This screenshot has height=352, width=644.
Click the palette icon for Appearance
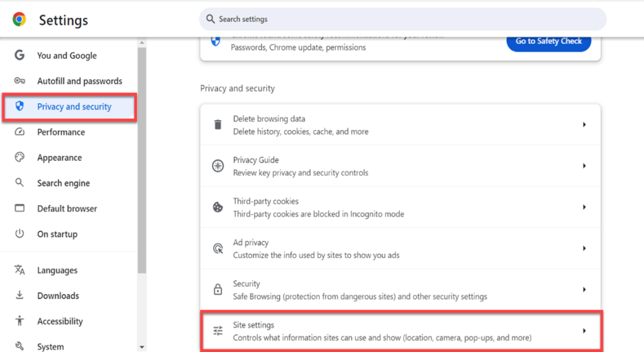(19, 157)
